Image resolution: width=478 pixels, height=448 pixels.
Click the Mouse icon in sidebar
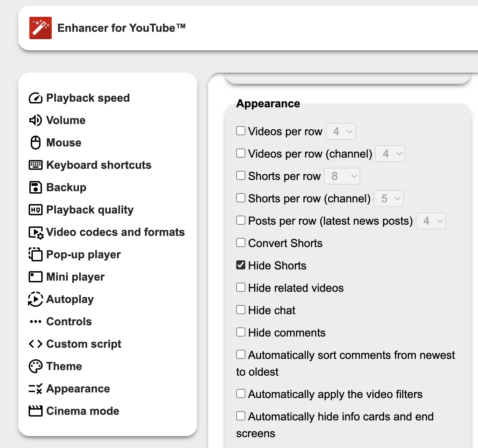point(35,143)
